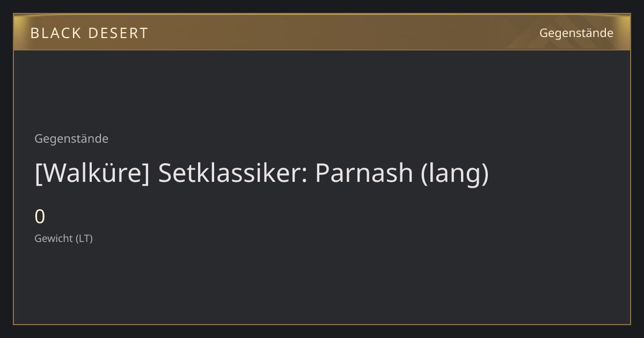Click empty card area above the Gegenstände breadcrumb
Viewport: 644px width, 338px height.
coord(322,91)
